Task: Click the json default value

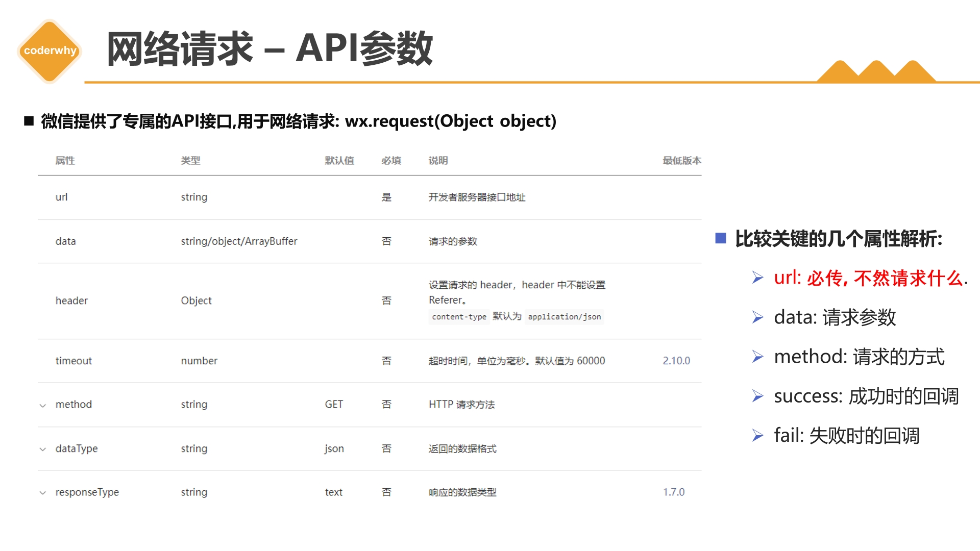Action: (334, 449)
